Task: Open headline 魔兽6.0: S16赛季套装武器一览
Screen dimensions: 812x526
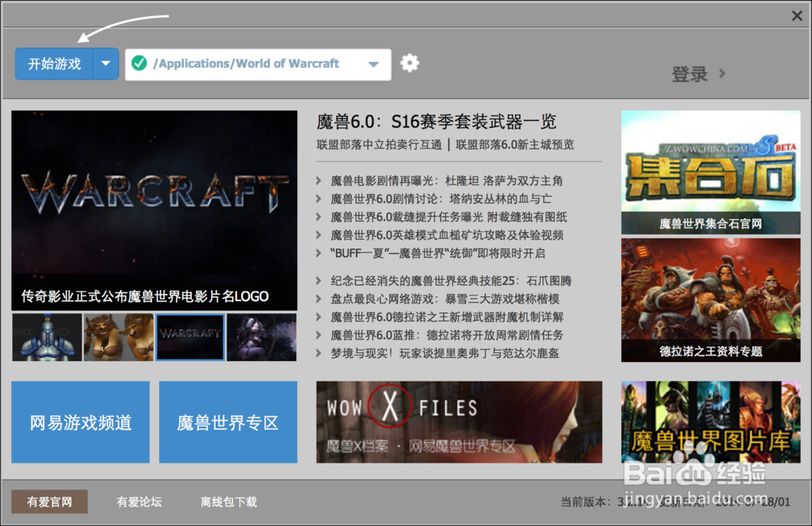Action: pos(437,123)
